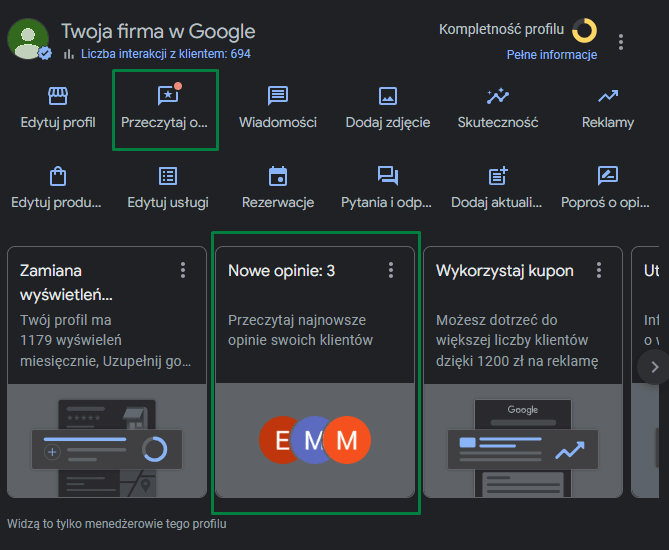Click text about 1200 zł na reklamę

tap(517, 340)
